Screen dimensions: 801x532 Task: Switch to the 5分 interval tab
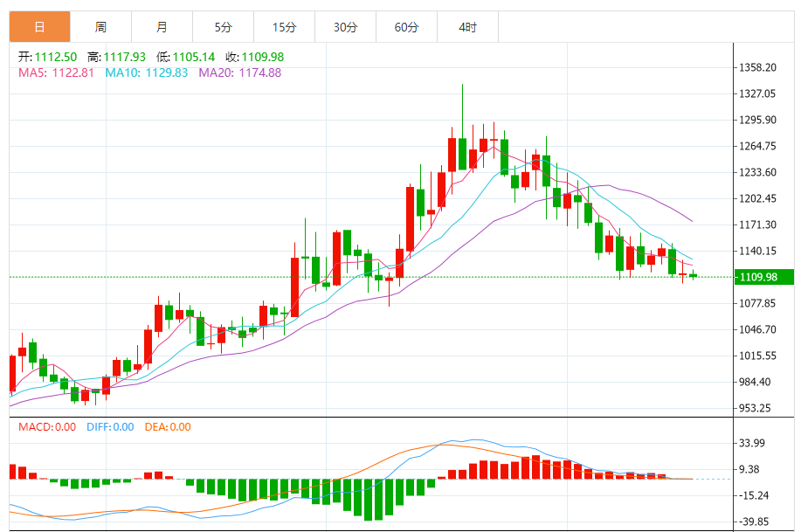point(224,27)
